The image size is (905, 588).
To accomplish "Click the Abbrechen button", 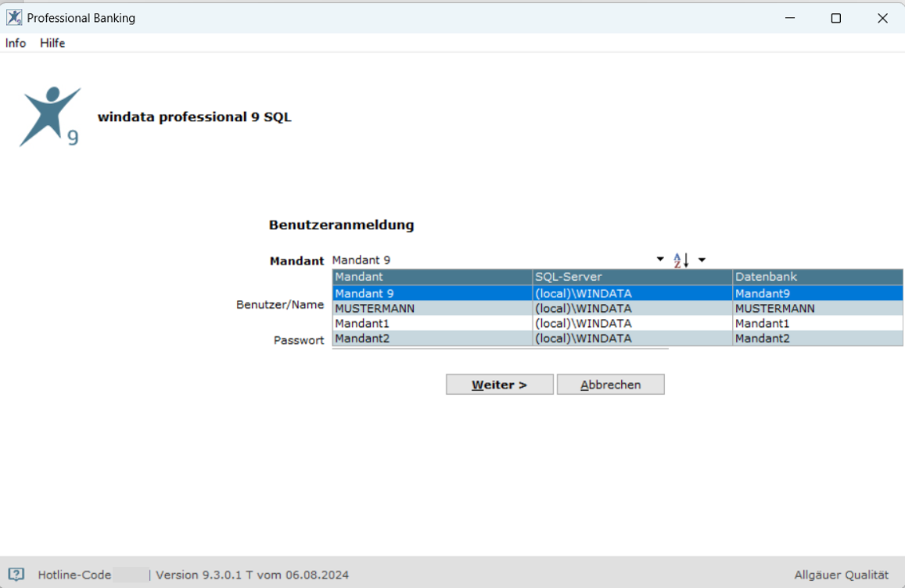I will tap(611, 384).
